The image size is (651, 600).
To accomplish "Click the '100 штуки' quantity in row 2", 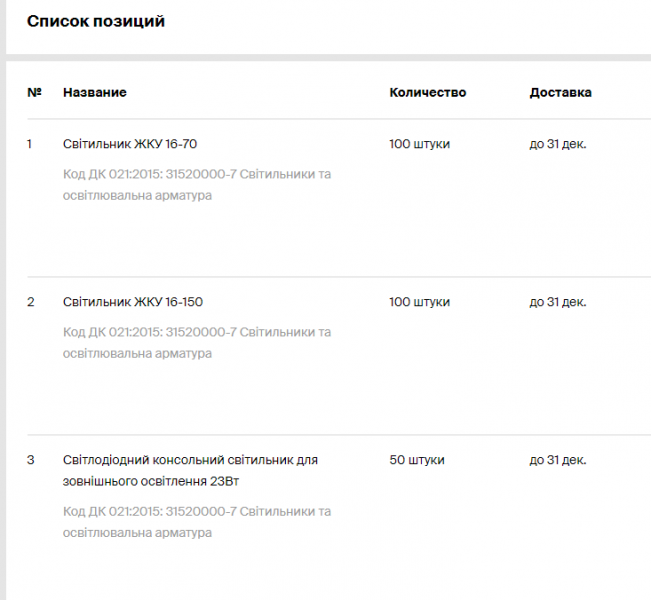I will (419, 302).
